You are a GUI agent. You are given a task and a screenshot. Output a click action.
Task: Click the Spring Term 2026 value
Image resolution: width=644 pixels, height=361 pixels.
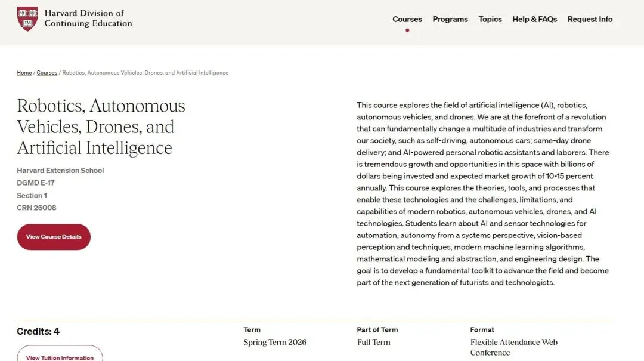coord(275,342)
